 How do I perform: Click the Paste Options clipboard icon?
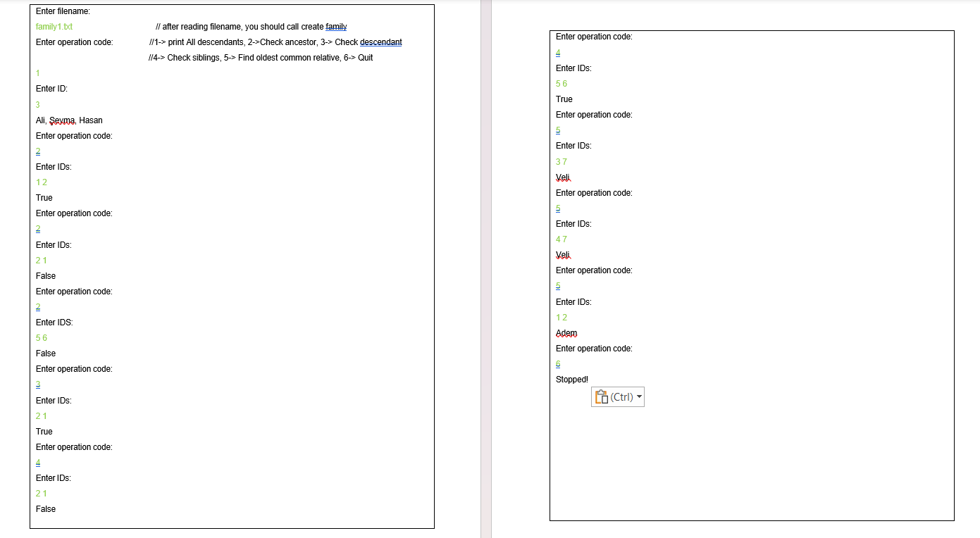(601, 396)
